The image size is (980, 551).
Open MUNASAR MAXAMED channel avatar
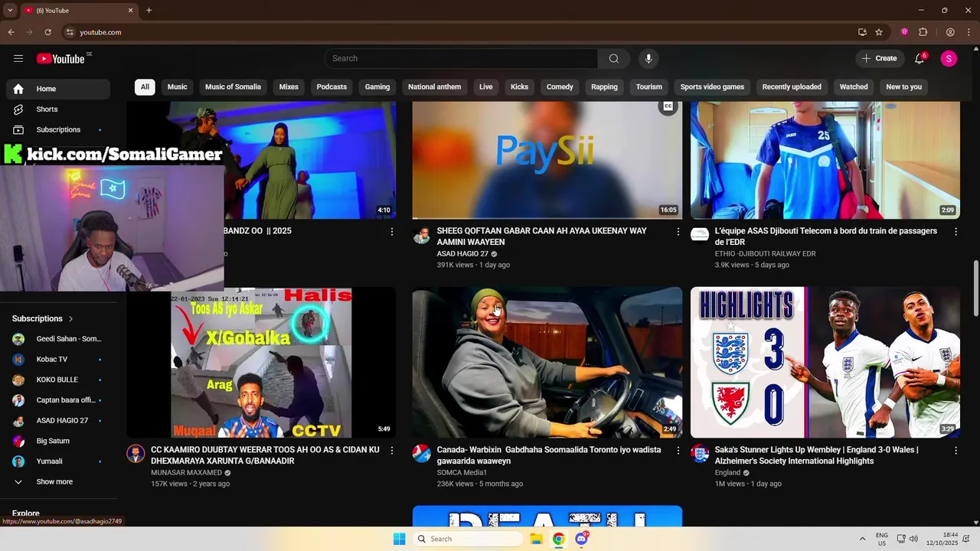tap(136, 454)
